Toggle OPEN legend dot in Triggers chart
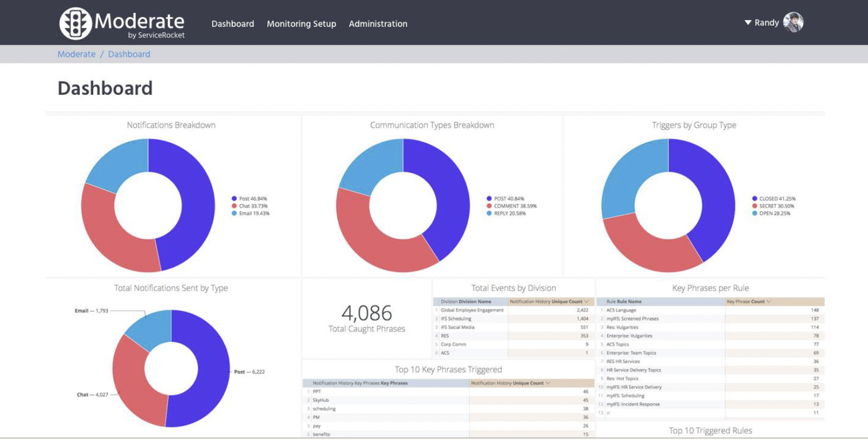The width and height of the screenshot is (868, 440). pos(755,213)
